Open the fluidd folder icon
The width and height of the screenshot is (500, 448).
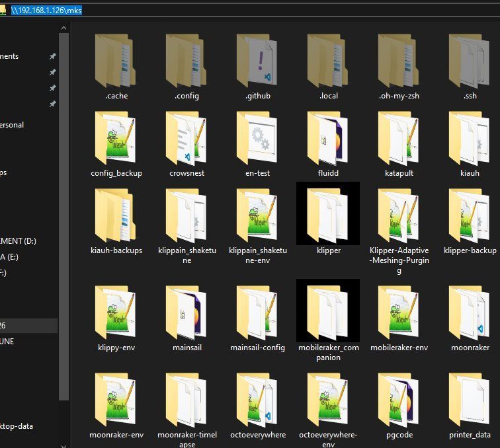(x=328, y=138)
